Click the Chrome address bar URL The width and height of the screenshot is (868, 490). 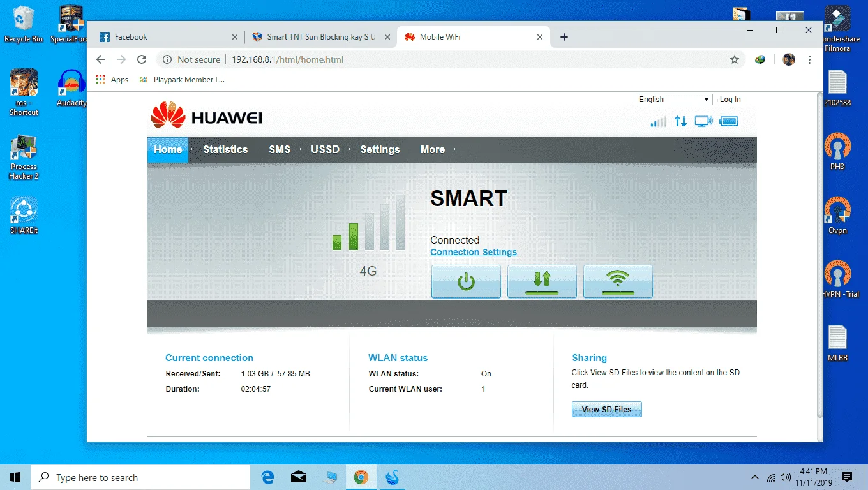(287, 59)
